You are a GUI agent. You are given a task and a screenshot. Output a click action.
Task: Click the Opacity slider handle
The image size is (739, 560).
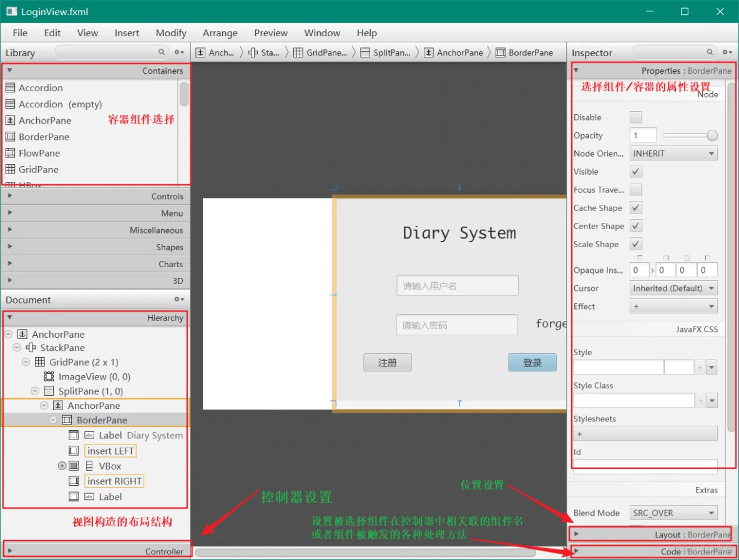712,135
